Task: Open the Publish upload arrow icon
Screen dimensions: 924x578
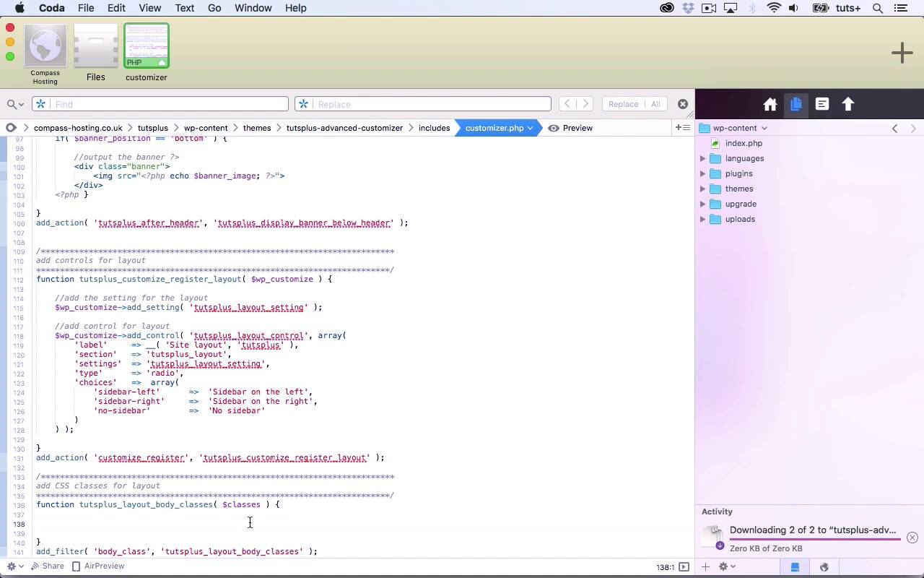Action: pyautogui.click(x=848, y=105)
